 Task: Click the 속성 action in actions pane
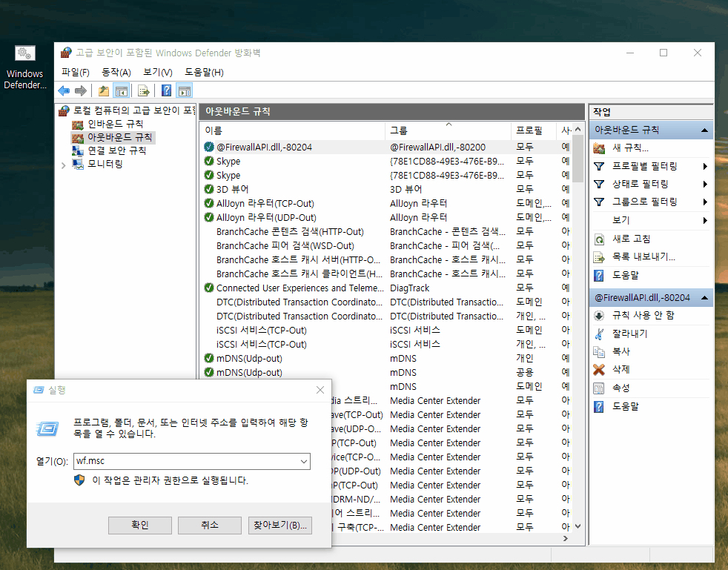click(621, 388)
